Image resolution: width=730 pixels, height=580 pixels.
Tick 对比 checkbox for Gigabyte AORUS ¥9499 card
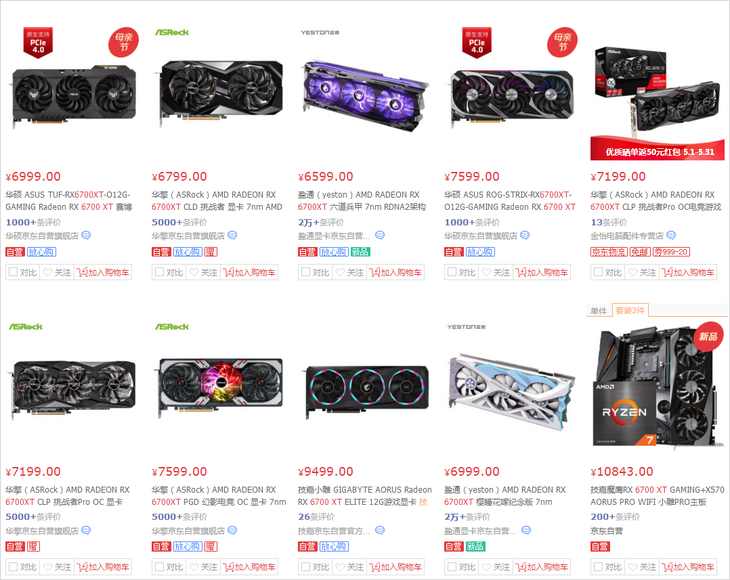click(306, 567)
